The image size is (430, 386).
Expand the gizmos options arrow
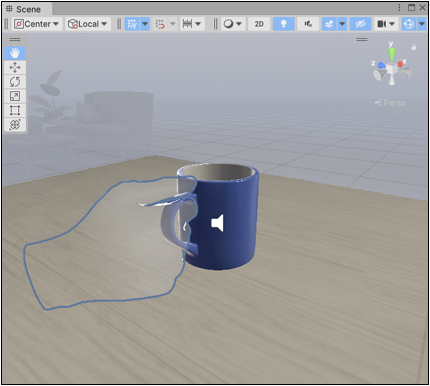tap(422, 24)
